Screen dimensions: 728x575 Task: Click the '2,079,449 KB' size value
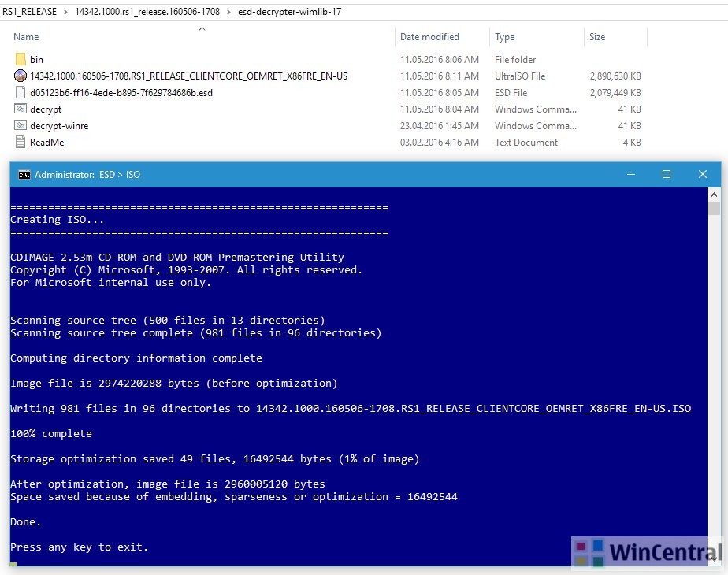click(x=615, y=93)
